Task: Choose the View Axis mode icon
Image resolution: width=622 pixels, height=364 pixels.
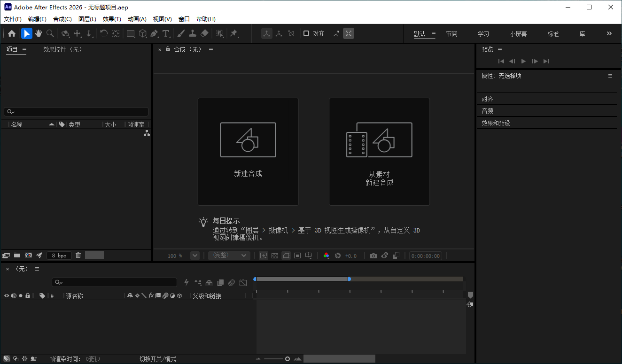Action: coord(291,33)
